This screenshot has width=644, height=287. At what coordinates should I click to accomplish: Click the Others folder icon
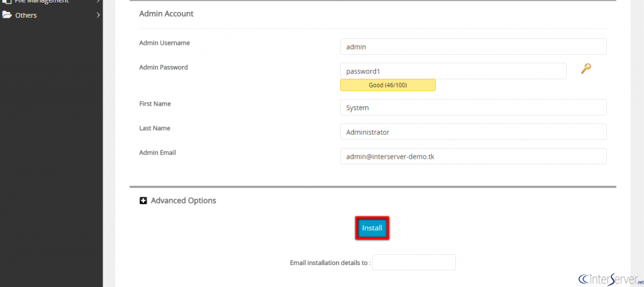click(x=7, y=15)
